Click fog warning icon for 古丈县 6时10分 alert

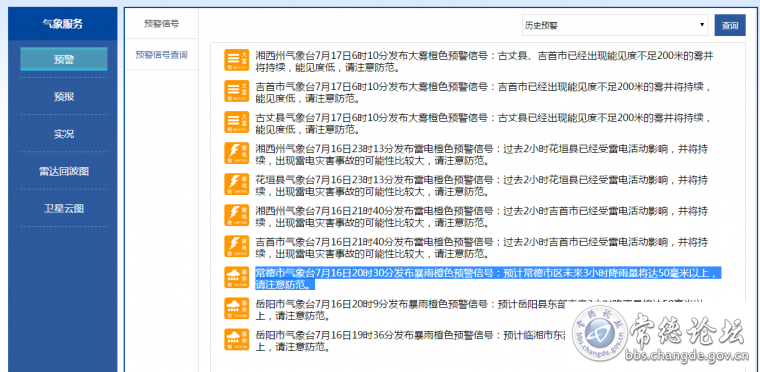pyautogui.click(x=237, y=122)
